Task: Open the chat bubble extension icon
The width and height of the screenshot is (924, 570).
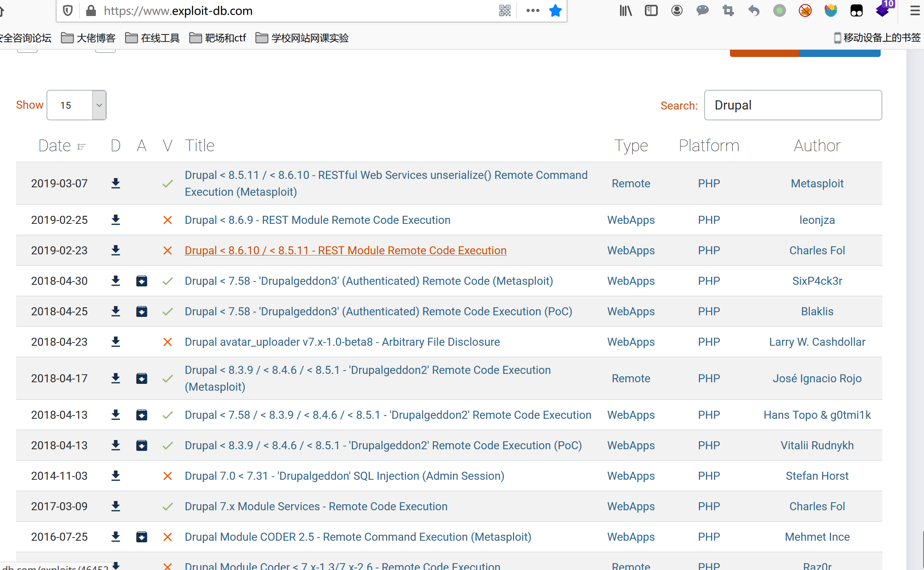Action: 703,11
